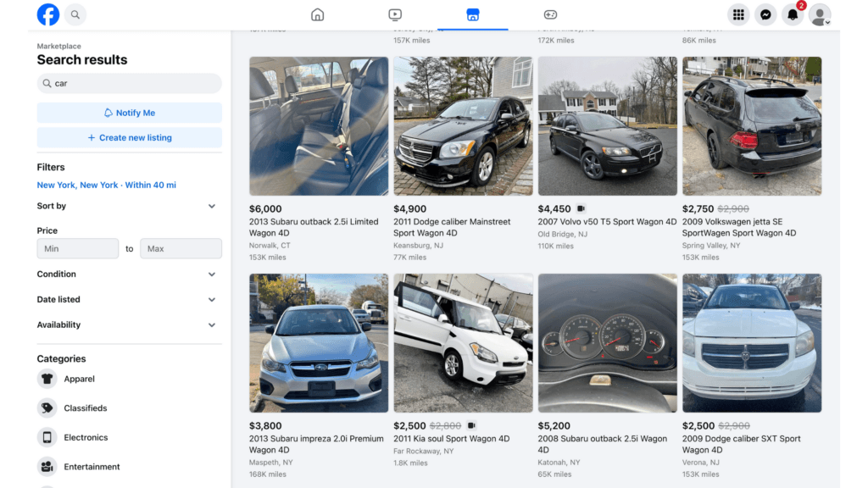View notifications bell icon
Viewport: 868px width, 488px height.
(x=793, y=15)
